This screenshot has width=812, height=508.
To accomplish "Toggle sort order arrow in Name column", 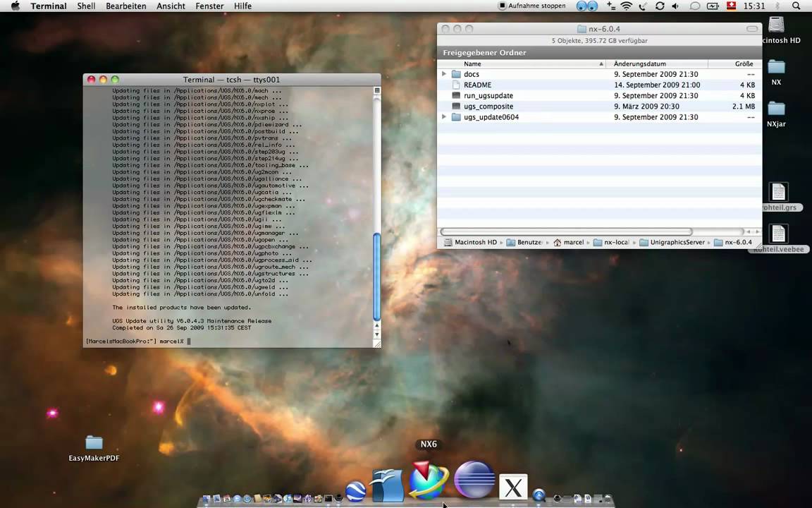I will pyautogui.click(x=601, y=64).
